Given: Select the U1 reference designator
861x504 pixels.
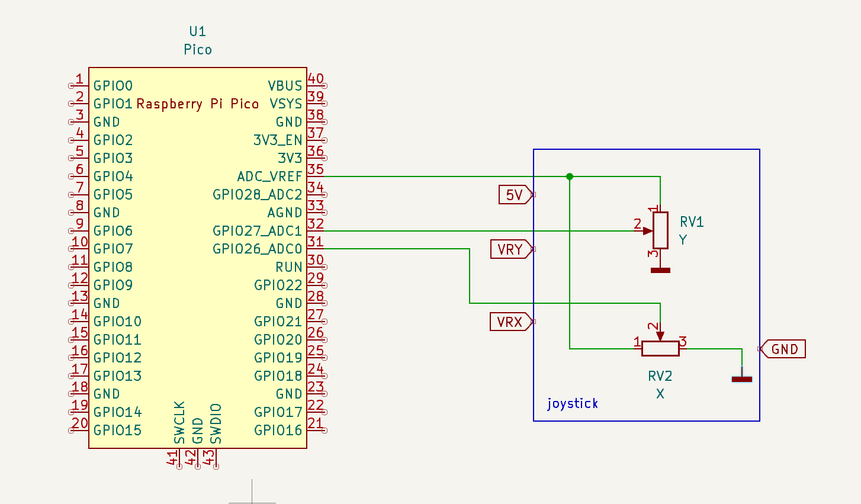Looking at the screenshot, I should click(197, 31).
